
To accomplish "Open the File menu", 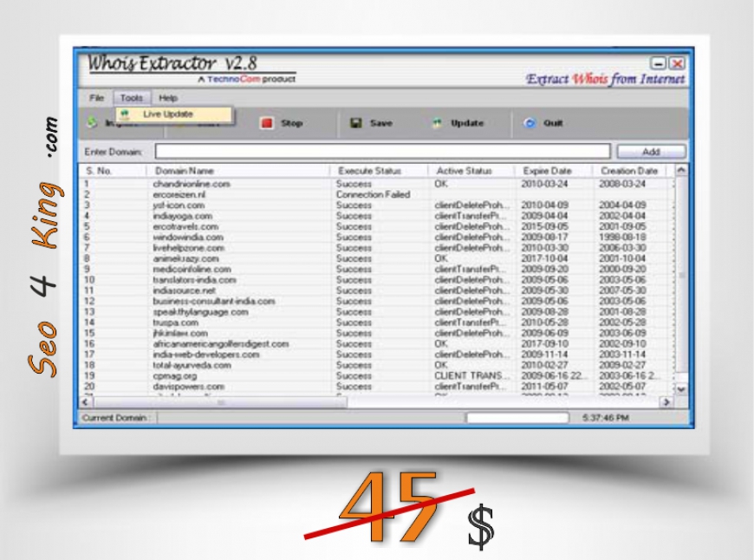I will point(97,98).
